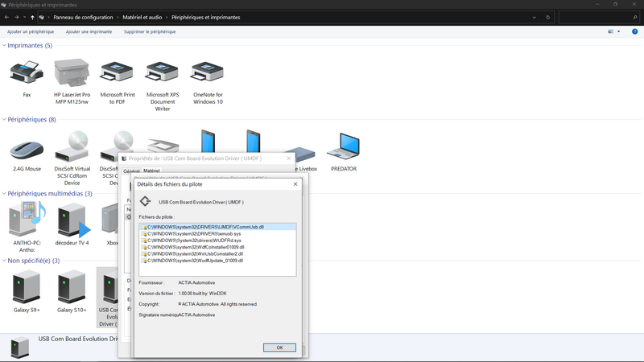
Task: Open the help icon in toolbar
Action: 634,31
